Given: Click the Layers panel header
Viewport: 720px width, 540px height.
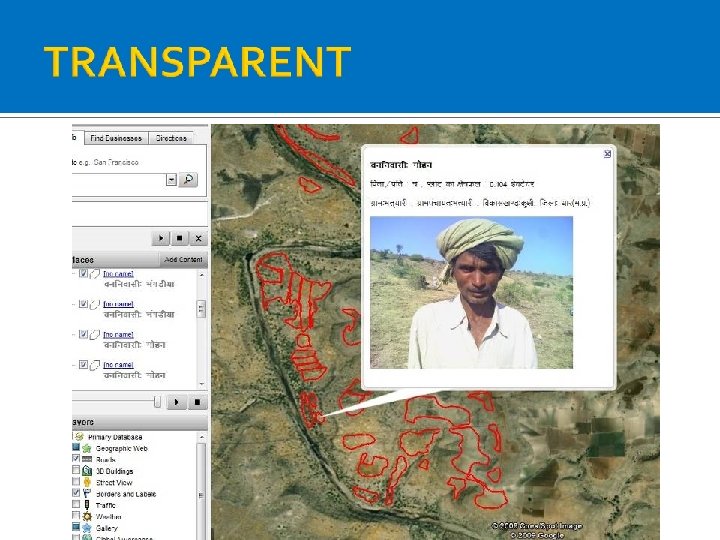Looking at the screenshot, I should [x=140, y=422].
